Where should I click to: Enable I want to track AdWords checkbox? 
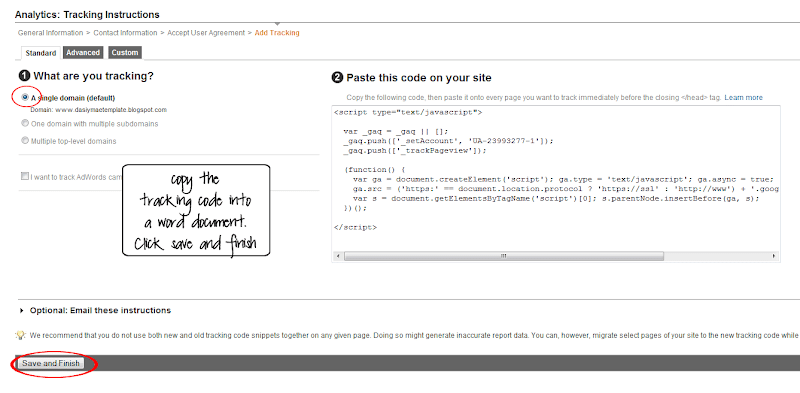(x=25, y=177)
